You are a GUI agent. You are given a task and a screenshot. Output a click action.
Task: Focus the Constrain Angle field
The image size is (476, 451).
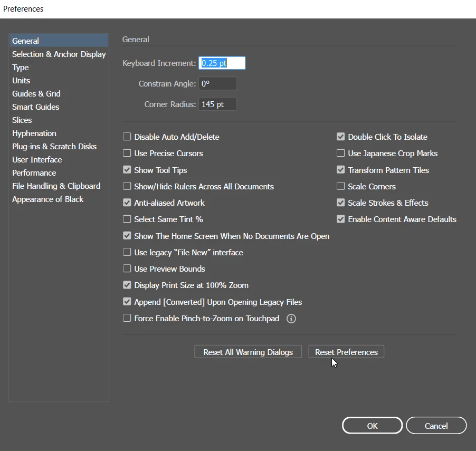(217, 83)
